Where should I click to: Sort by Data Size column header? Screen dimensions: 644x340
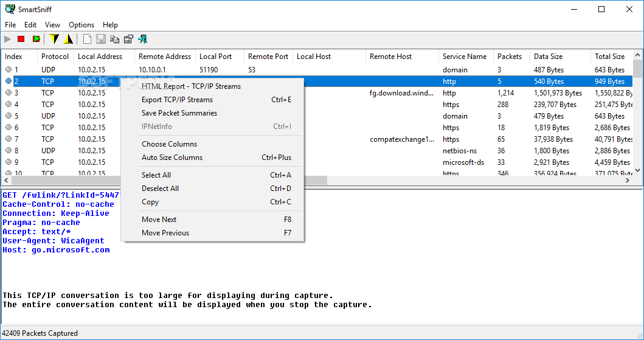pyautogui.click(x=561, y=57)
